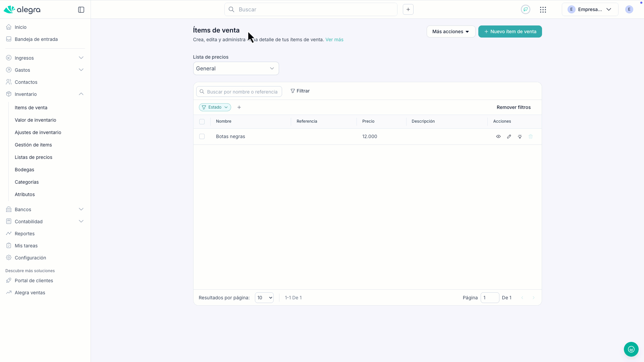
Task: Delete Botas negras with trash icon
Action: 531,136
